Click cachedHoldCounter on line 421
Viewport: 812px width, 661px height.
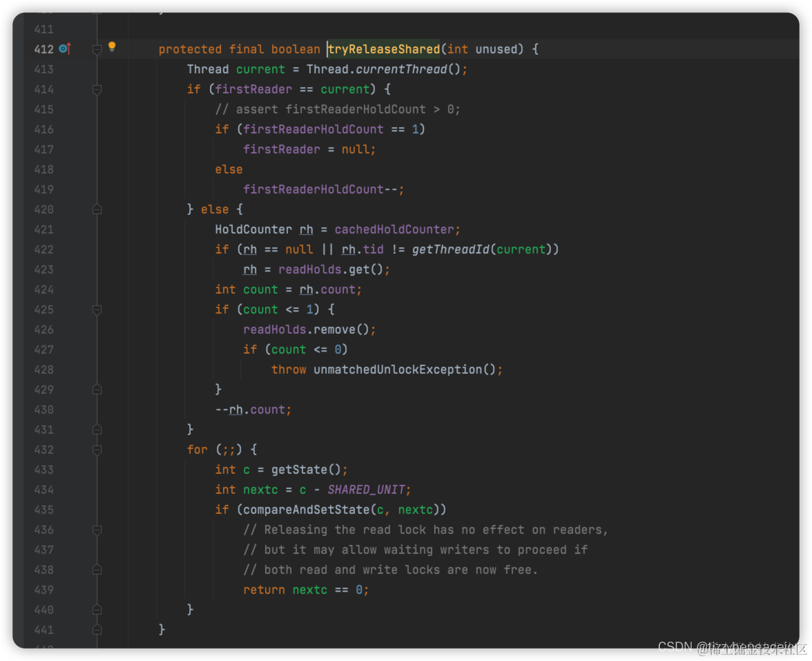pos(394,229)
